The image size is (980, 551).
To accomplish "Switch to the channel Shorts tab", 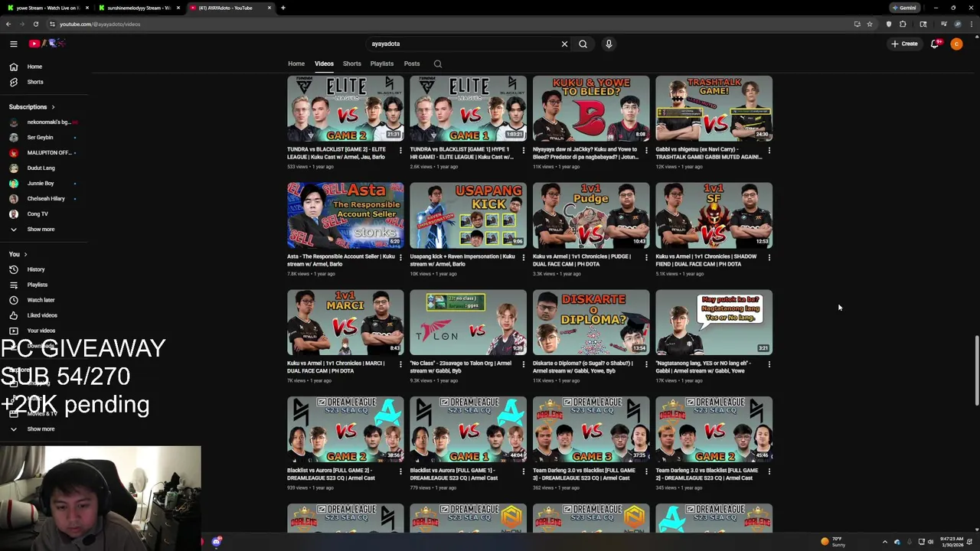I will [x=352, y=64].
